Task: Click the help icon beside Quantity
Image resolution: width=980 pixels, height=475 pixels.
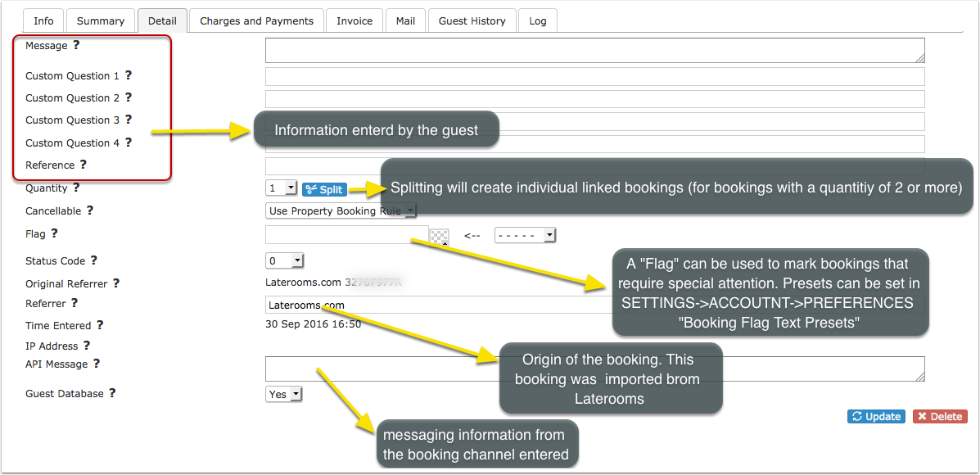Action: [x=76, y=187]
